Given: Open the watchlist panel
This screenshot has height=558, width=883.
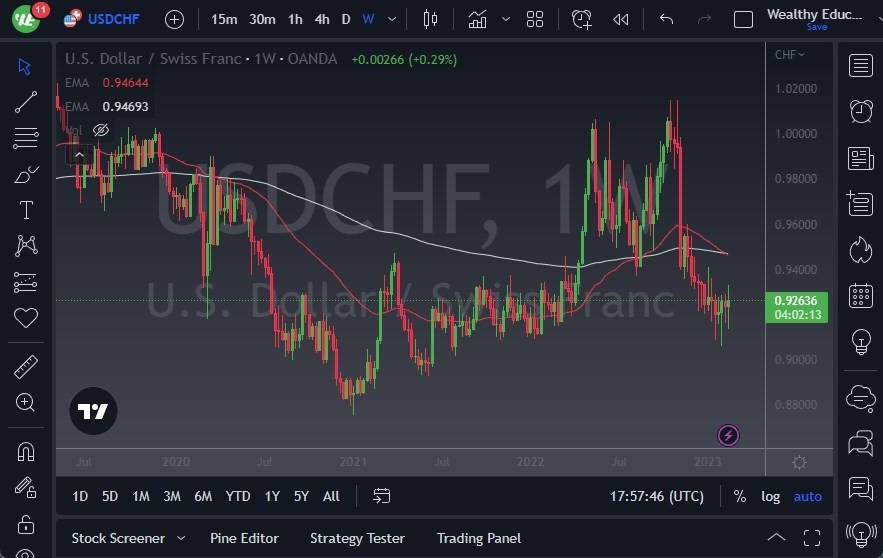Looking at the screenshot, I should click(860, 66).
